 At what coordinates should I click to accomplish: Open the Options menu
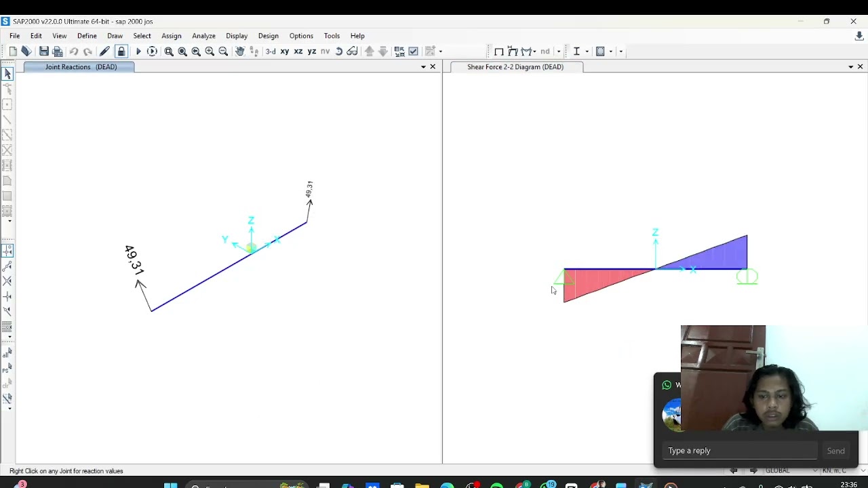pyautogui.click(x=301, y=36)
